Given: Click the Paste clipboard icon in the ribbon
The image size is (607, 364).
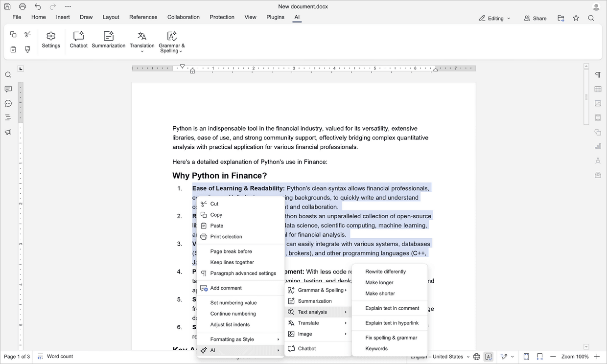Looking at the screenshot, I should (13, 49).
